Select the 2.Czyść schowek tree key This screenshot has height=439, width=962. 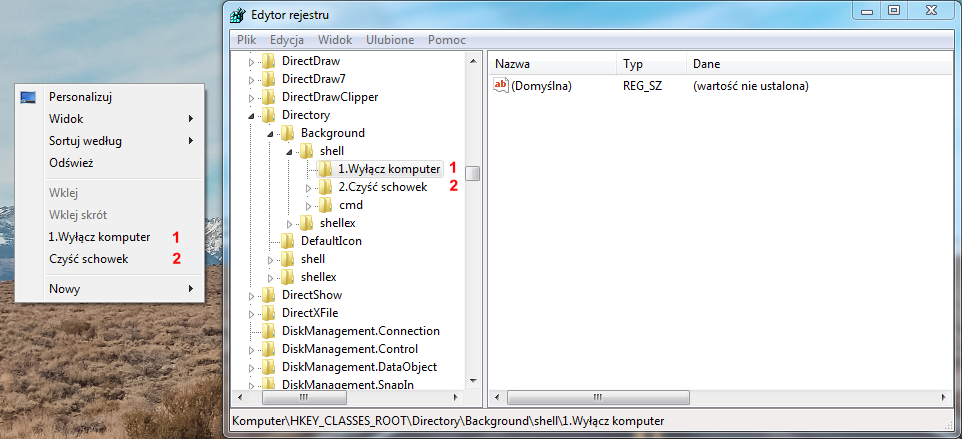pos(383,186)
